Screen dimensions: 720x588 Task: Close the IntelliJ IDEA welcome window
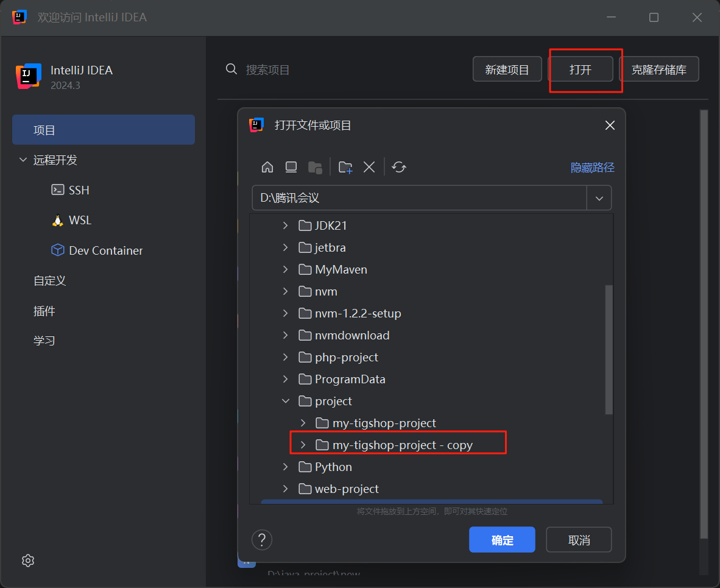(697, 18)
